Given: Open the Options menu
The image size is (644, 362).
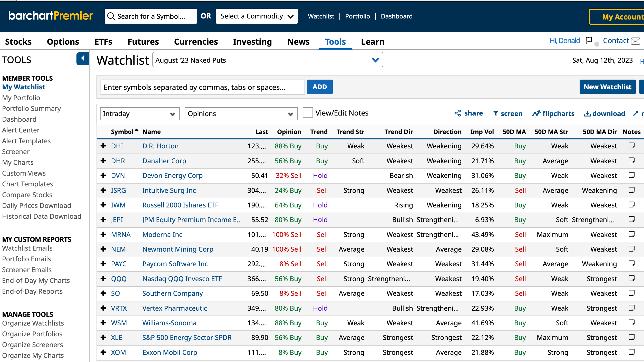Looking at the screenshot, I should tap(63, 42).
